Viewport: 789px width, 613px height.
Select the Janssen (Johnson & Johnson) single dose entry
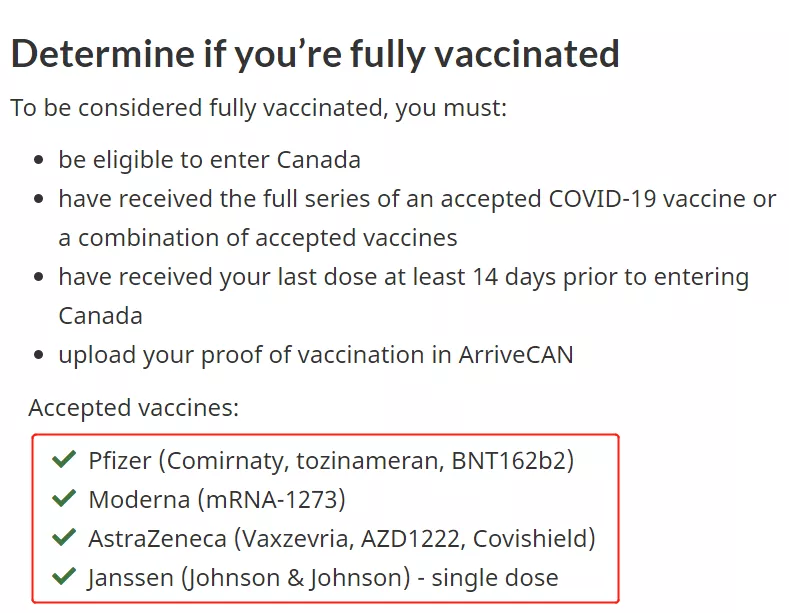[x=323, y=578]
